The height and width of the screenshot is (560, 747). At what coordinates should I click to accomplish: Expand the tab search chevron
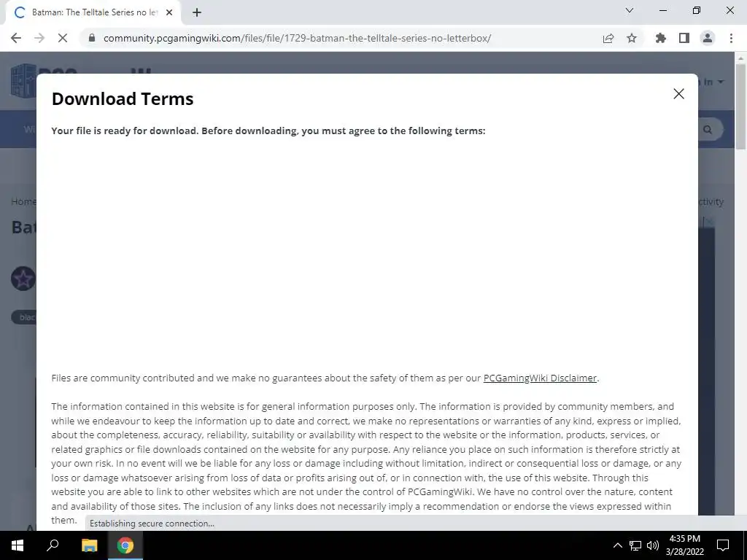click(629, 10)
